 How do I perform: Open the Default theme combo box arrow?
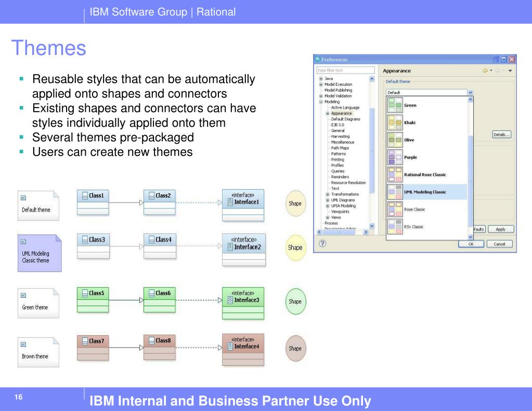click(470, 92)
